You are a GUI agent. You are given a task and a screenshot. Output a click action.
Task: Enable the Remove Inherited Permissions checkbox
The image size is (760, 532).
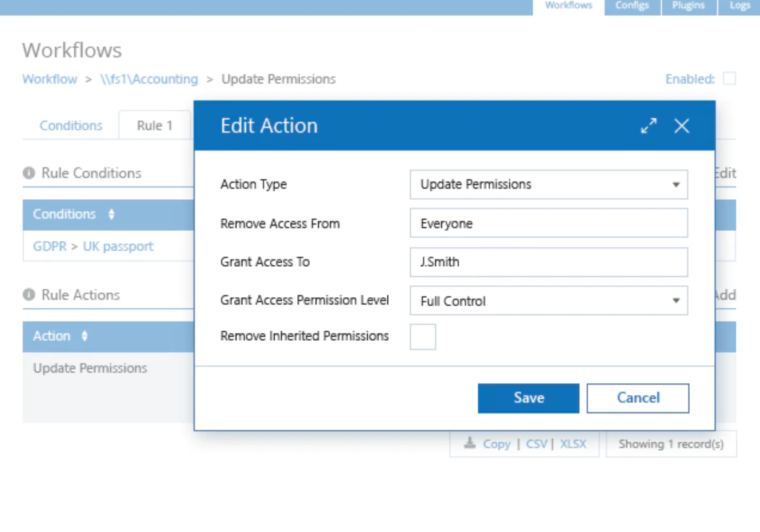423,337
